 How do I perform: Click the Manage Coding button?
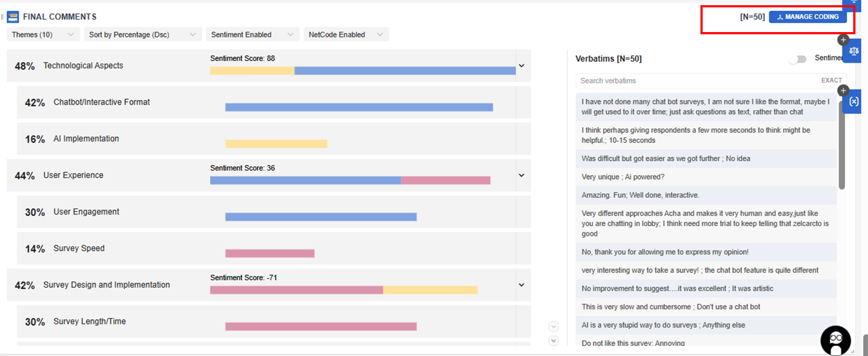[x=807, y=17]
